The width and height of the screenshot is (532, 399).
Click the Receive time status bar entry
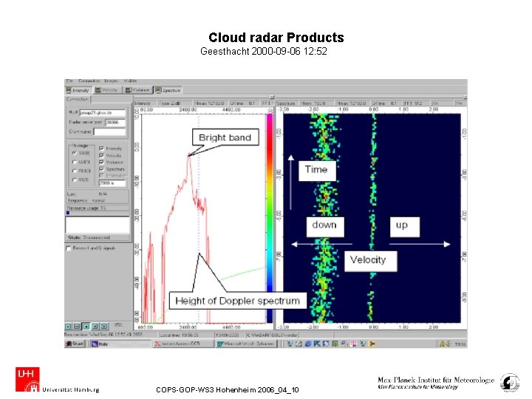click(111, 335)
